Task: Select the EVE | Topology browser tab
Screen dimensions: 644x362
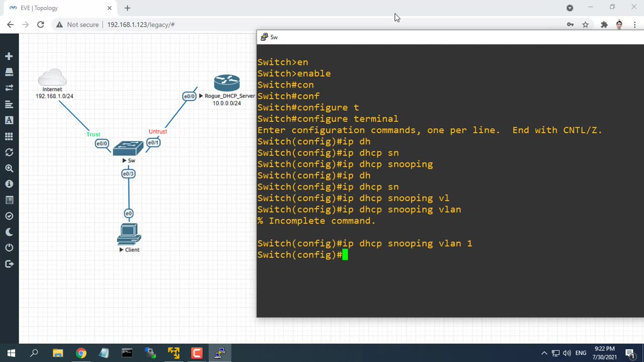Action: pos(60,8)
